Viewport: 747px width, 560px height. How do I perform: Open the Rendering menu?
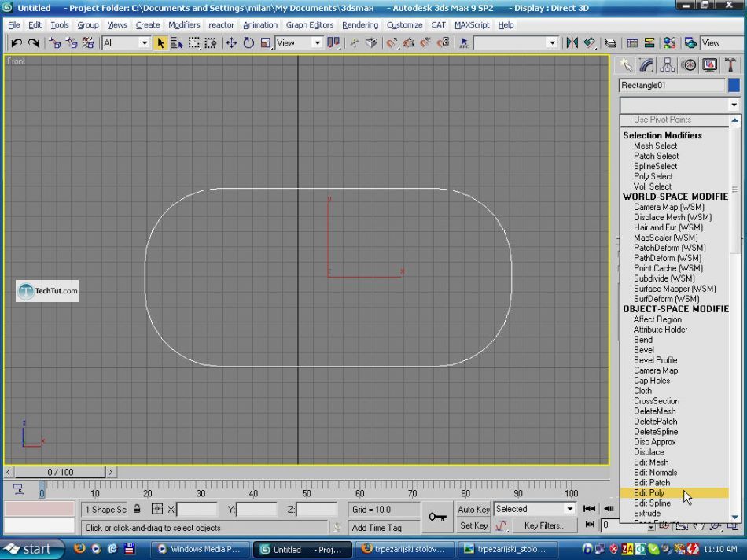click(x=360, y=25)
